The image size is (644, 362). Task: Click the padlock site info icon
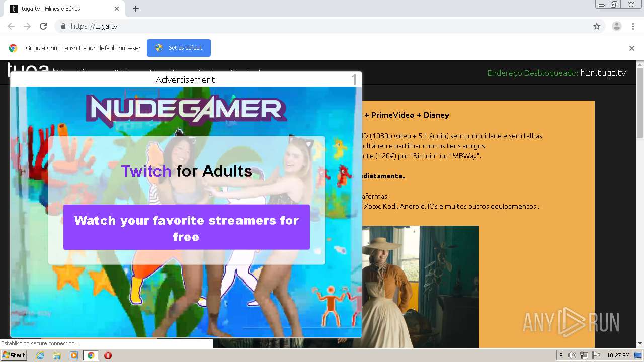tap(63, 26)
